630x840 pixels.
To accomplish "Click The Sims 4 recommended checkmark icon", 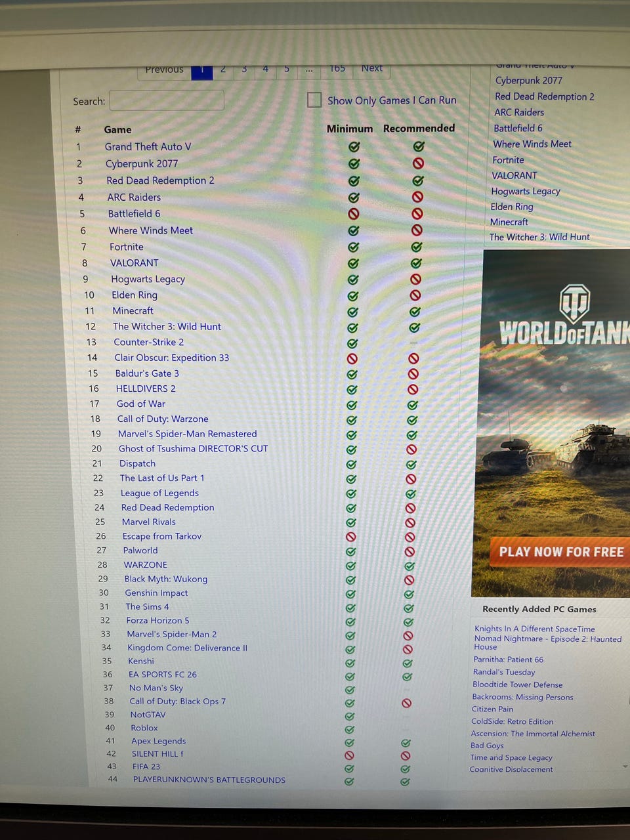I will pyautogui.click(x=409, y=608).
